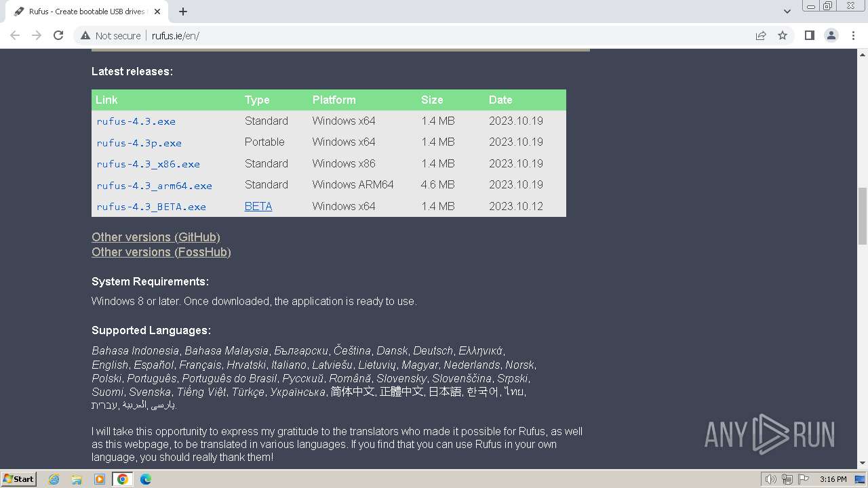This screenshot has width=868, height=488.
Task: Go forward with the browser forward arrow
Action: 37,35
